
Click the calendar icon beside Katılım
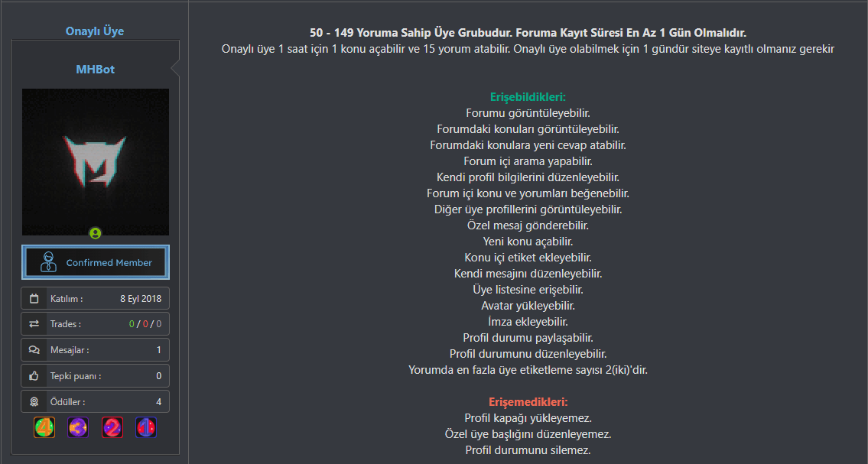(x=34, y=299)
